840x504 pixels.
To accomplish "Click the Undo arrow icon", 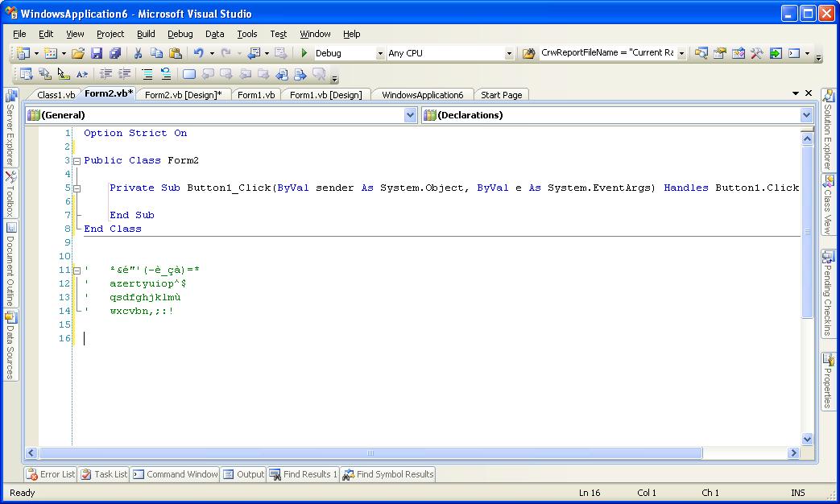I will pos(199,53).
